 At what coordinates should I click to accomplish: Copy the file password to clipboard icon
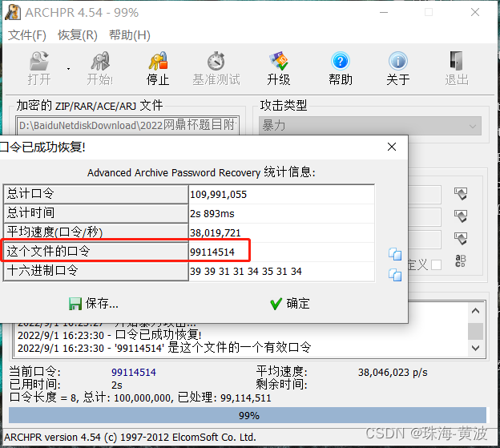tap(395, 254)
